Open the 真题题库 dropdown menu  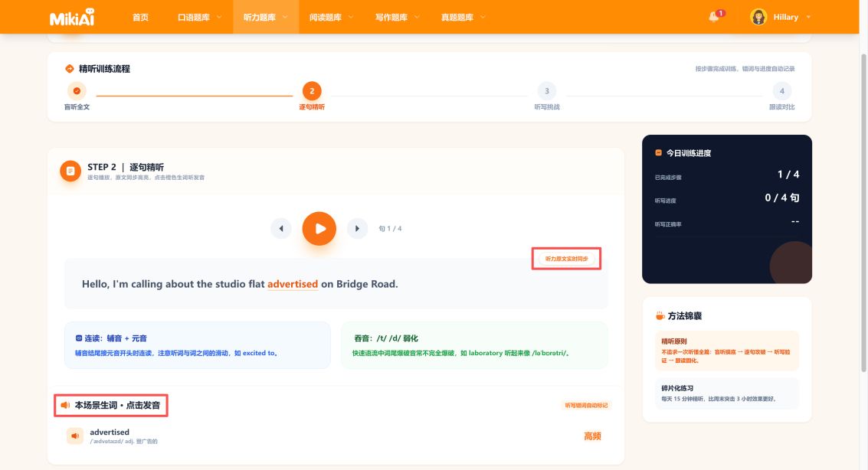point(463,17)
